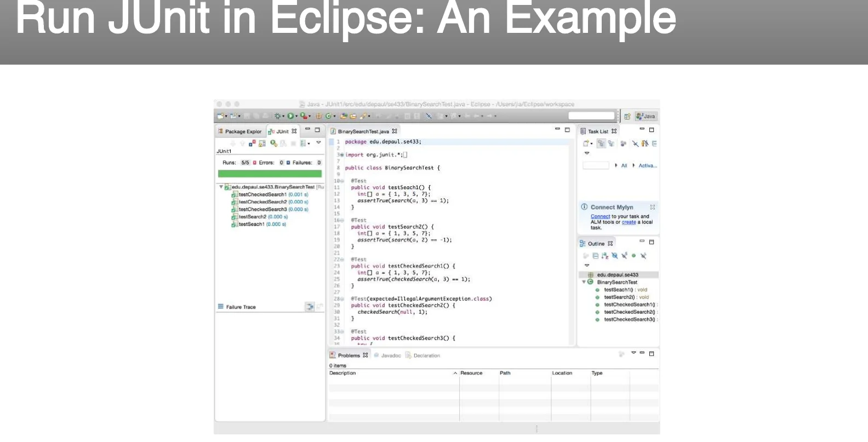Click the Debug bug icon in toolbar

277,116
